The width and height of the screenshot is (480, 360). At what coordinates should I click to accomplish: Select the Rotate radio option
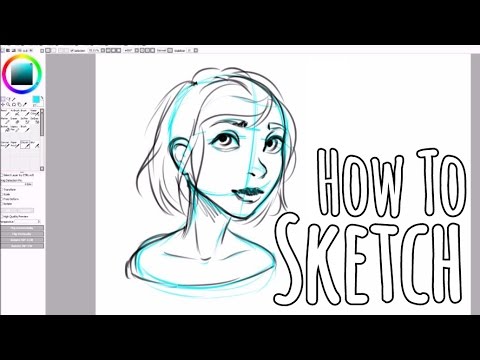pos(3,204)
